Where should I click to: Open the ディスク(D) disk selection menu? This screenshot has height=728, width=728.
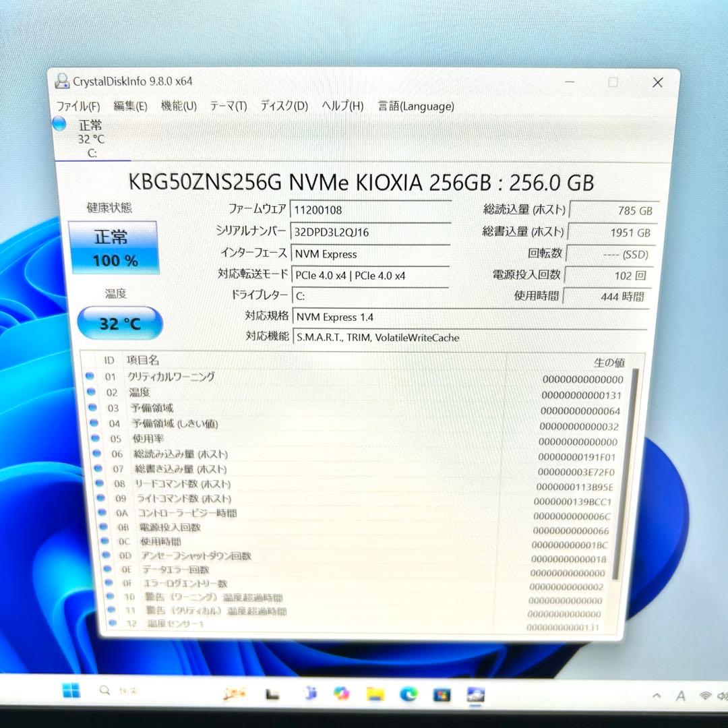click(283, 106)
